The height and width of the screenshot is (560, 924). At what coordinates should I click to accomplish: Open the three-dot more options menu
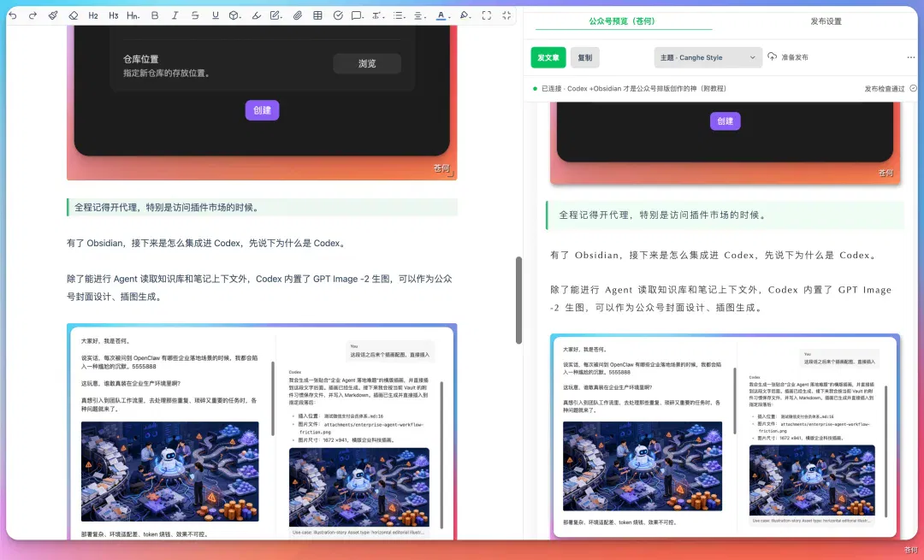click(x=911, y=57)
